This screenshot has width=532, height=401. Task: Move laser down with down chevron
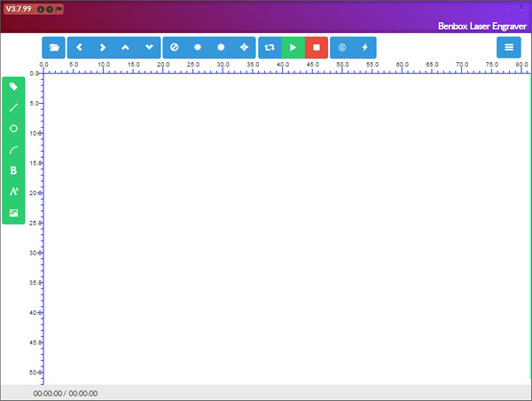point(149,47)
